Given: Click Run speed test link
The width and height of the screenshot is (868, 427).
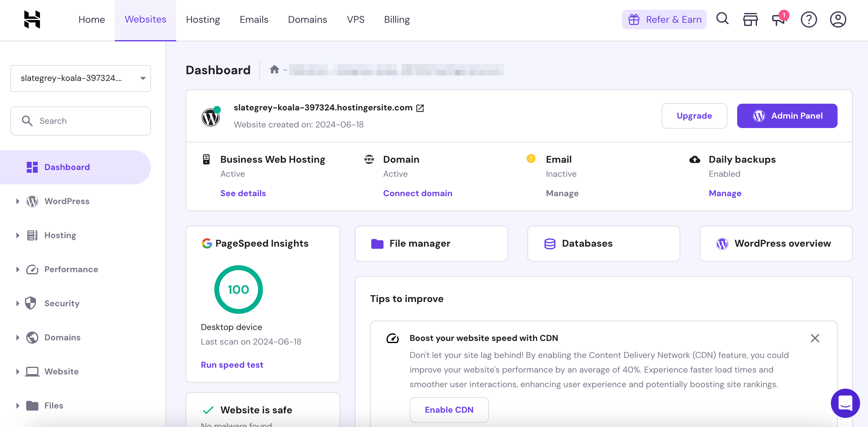Looking at the screenshot, I should tap(232, 365).
